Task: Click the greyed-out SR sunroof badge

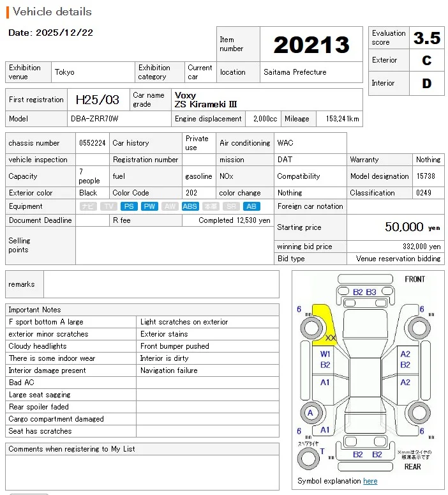Action: (x=231, y=206)
